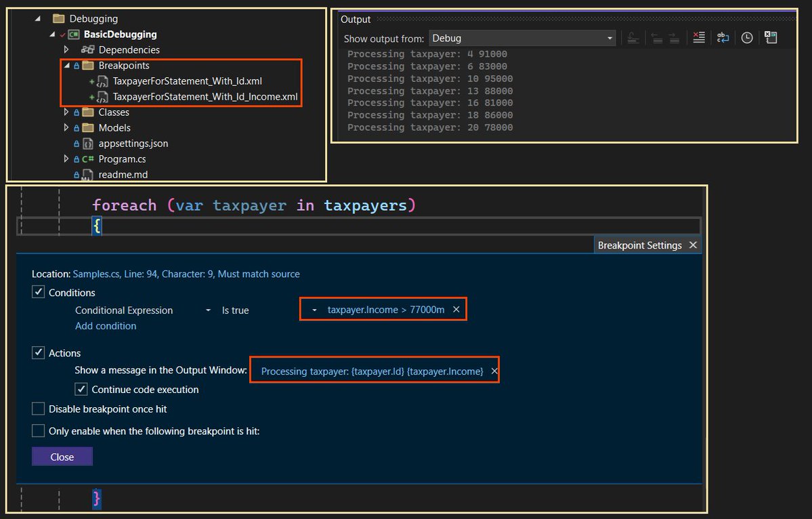This screenshot has height=519, width=812.
Task: Click the readme.md file icon
Action: tap(87, 175)
